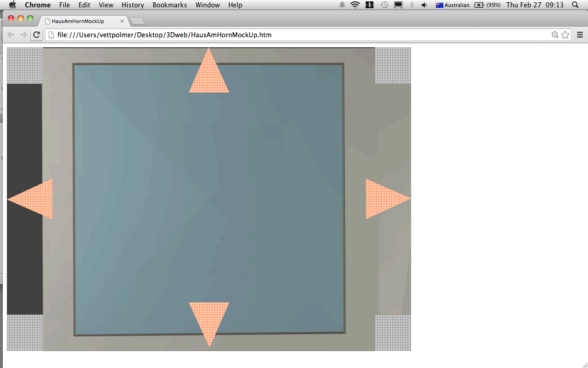
Task: Open the View menu
Action: point(106,5)
